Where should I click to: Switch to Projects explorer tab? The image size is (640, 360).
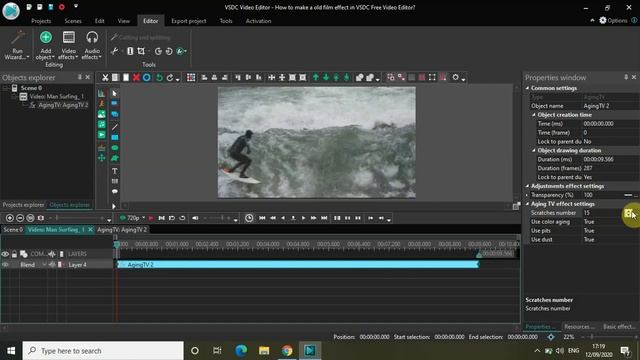23,205
